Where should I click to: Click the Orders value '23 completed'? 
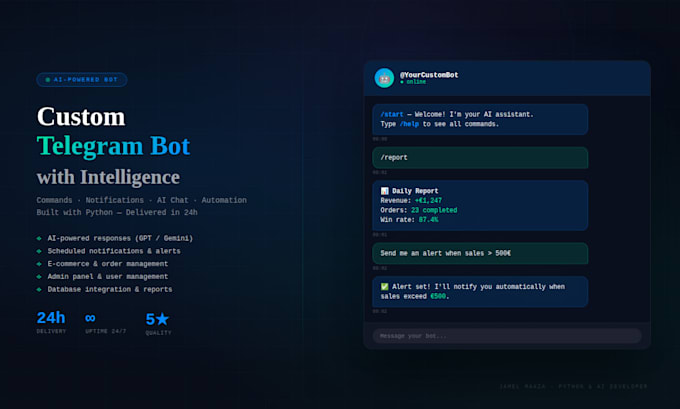pos(434,210)
